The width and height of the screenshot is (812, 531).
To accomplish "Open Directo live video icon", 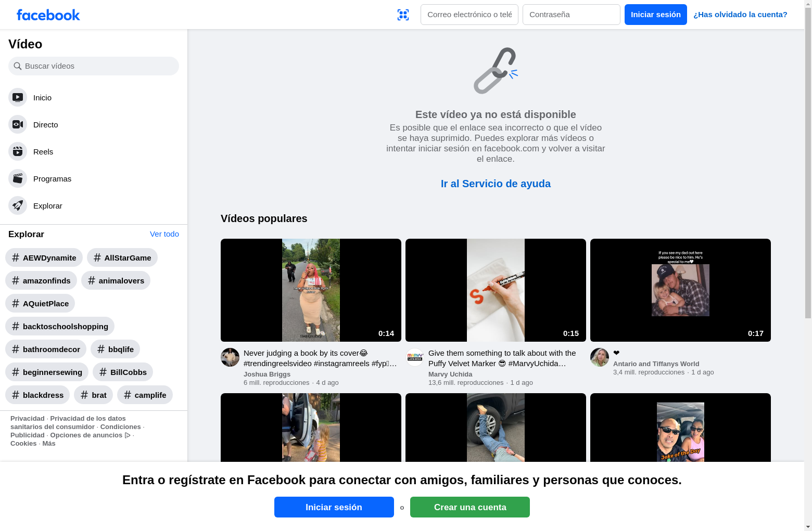I will coord(18,124).
